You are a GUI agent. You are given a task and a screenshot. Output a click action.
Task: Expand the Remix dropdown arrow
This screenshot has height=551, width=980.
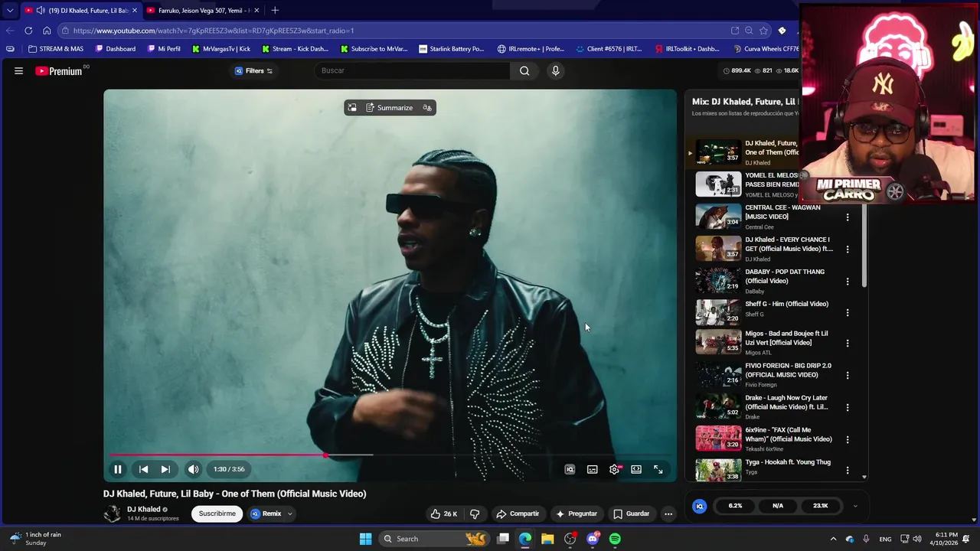pyautogui.click(x=289, y=514)
